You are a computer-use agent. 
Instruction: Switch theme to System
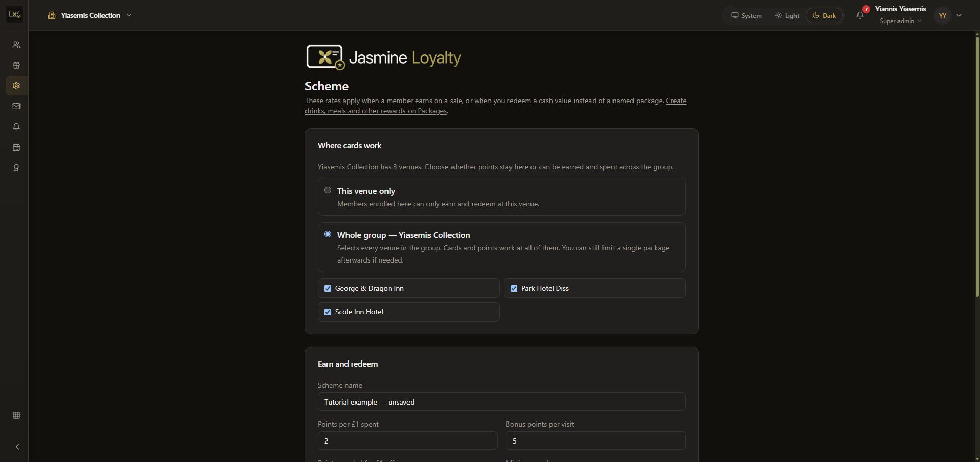pos(746,15)
